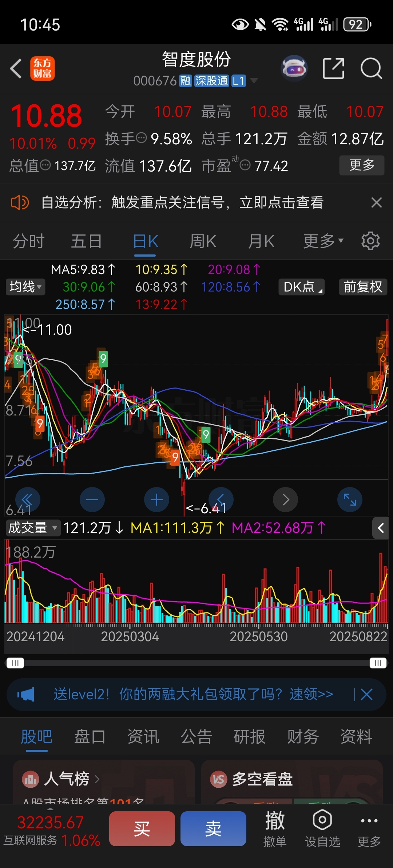
Task: Open chart settings gear
Action: tap(370, 241)
